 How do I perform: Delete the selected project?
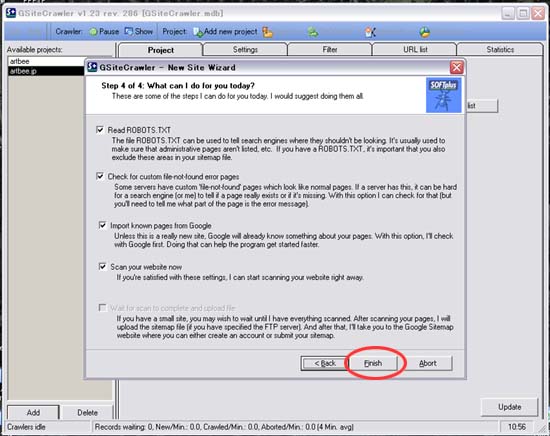tap(87, 412)
